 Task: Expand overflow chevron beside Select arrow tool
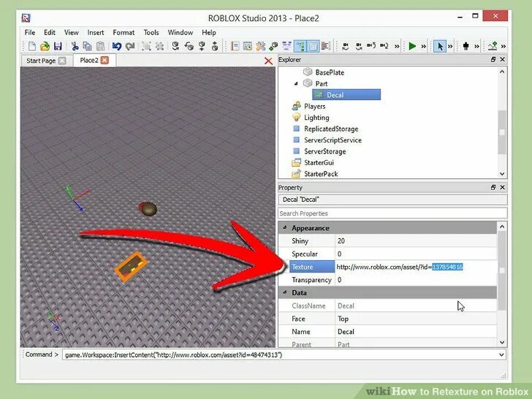[x=450, y=46]
